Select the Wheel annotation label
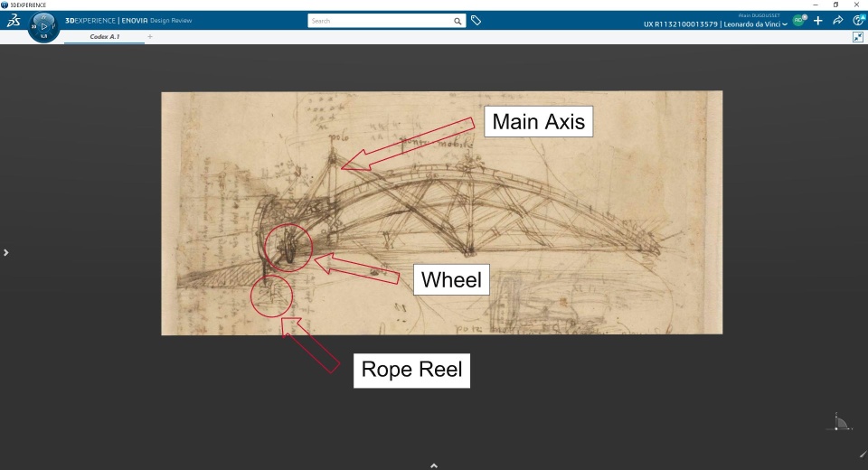 pos(451,279)
